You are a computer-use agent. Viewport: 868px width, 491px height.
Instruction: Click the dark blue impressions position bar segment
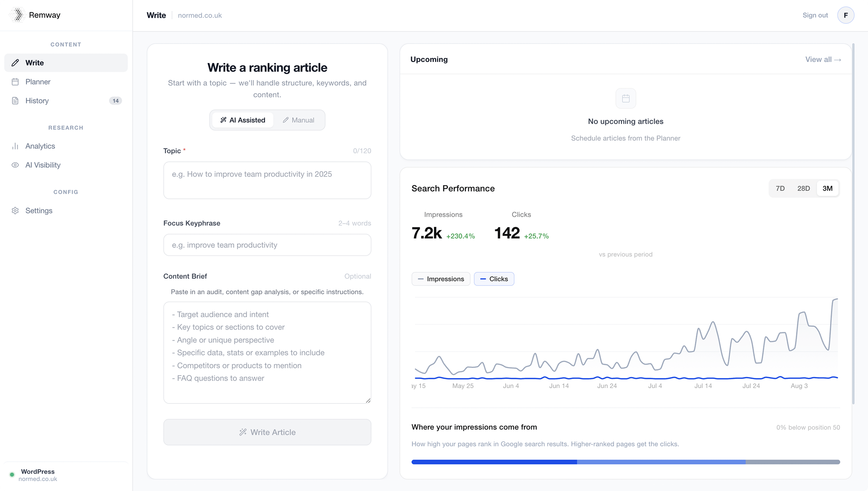[x=494, y=462]
